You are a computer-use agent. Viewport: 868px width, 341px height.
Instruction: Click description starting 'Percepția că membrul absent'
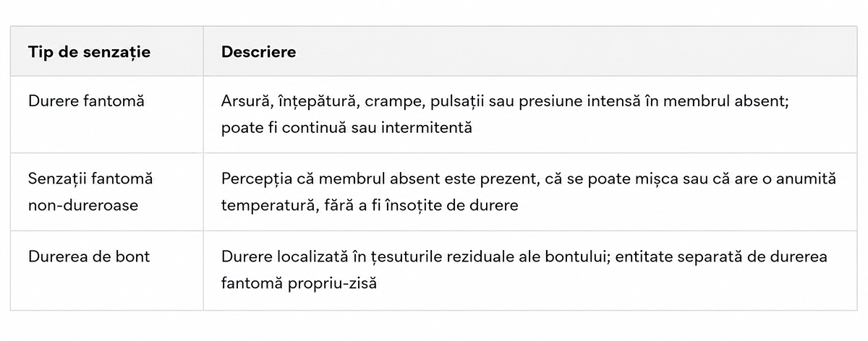coord(529,191)
